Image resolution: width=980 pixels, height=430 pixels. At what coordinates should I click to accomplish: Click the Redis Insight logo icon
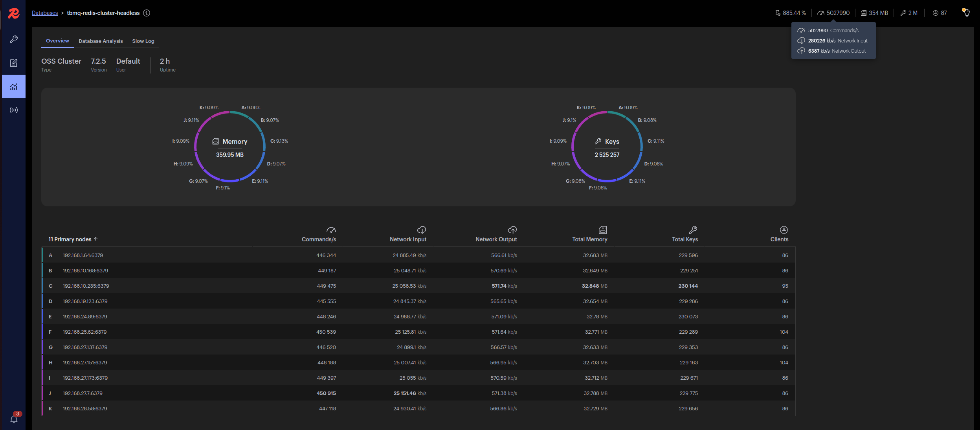[x=14, y=14]
